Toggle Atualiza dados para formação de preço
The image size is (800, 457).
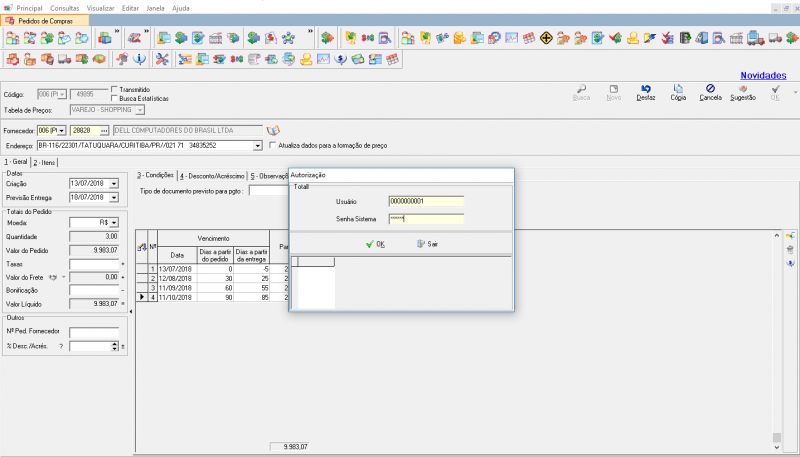pyautogui.click(x=272, y=145)
